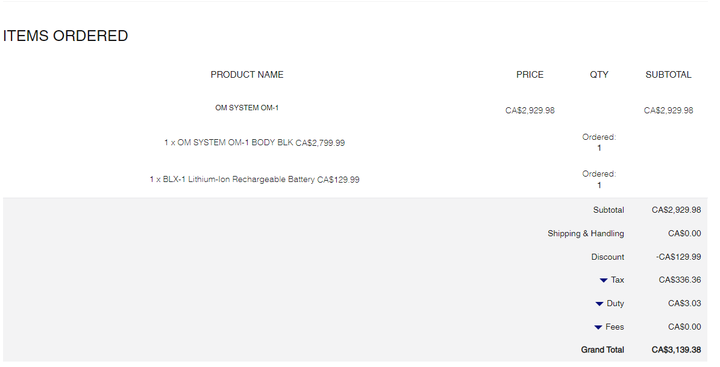Click the item price CA$2,929.98 in PRICE column

[529, 110]
